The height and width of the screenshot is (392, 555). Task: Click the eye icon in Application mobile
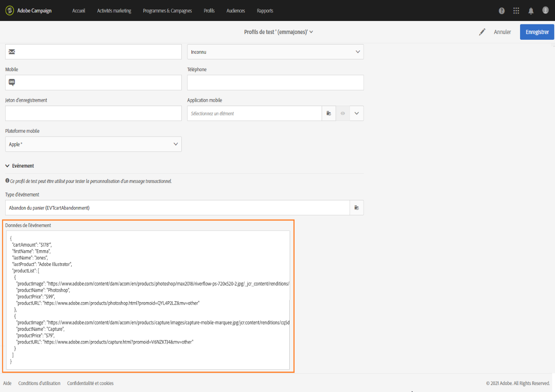[x=343, y=113]
